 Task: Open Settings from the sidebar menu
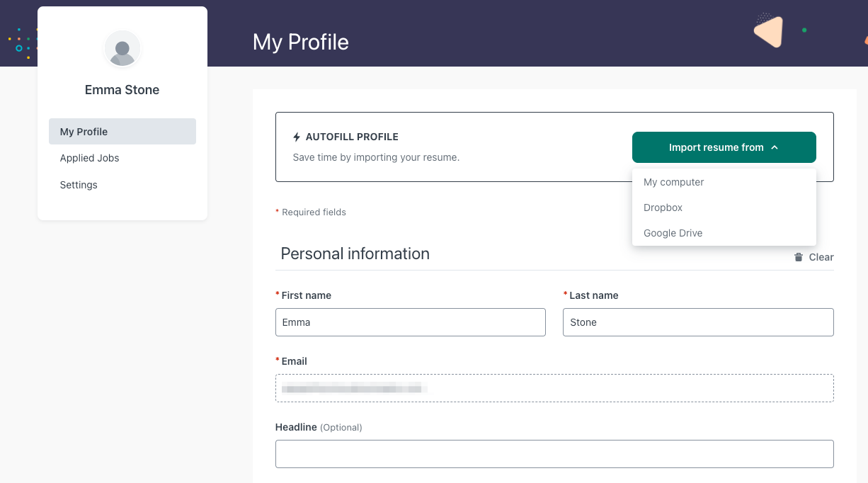pyautogui.click(x=79, y=185)
